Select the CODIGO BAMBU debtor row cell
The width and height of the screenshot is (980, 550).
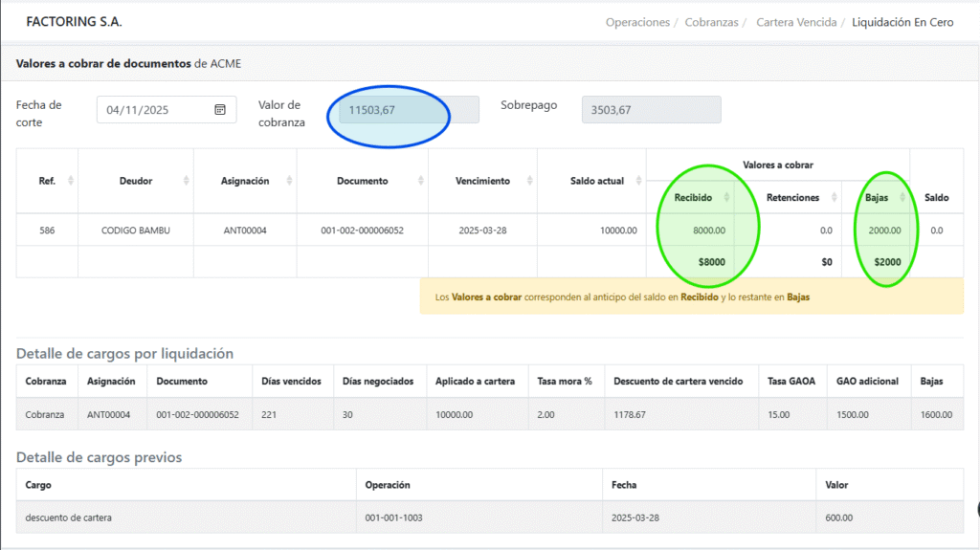point(136,231)
